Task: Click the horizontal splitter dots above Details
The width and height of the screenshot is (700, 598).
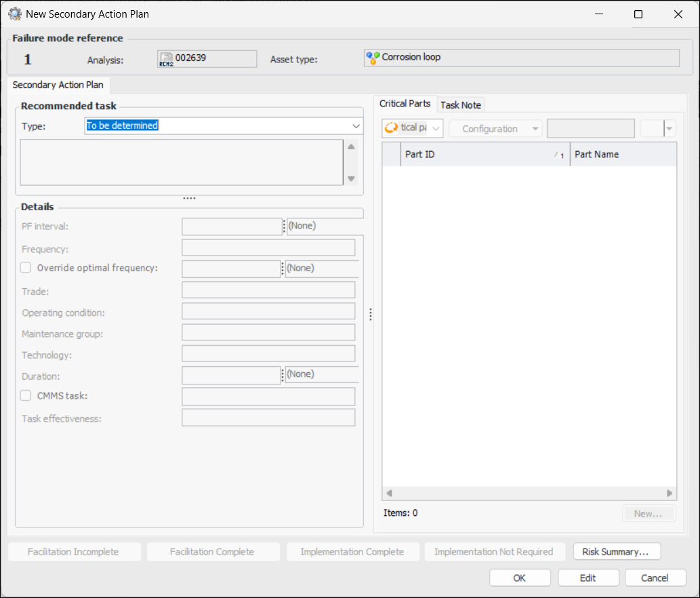Action: (189, 199)
